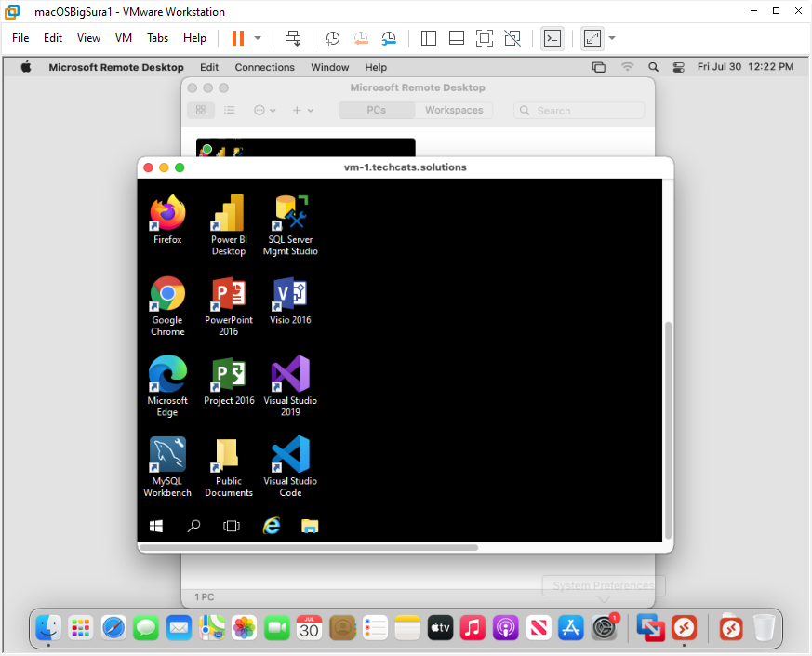Open System Preferences from the Dock
812x656 pixels.
(604, 628)
